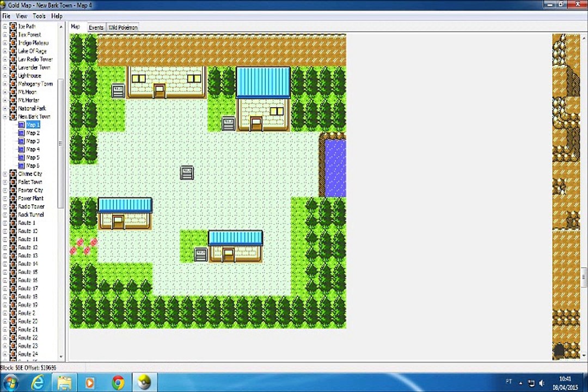Click the blue map icon beside Map 6
Image resolution: width=588 pixels, height=392 pixels.
[21, 166]
